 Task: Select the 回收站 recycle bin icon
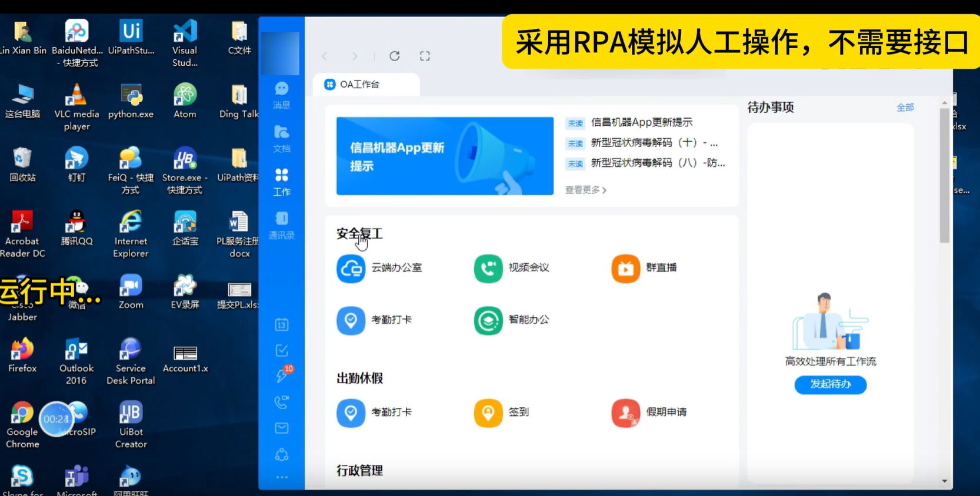point(22,165)
